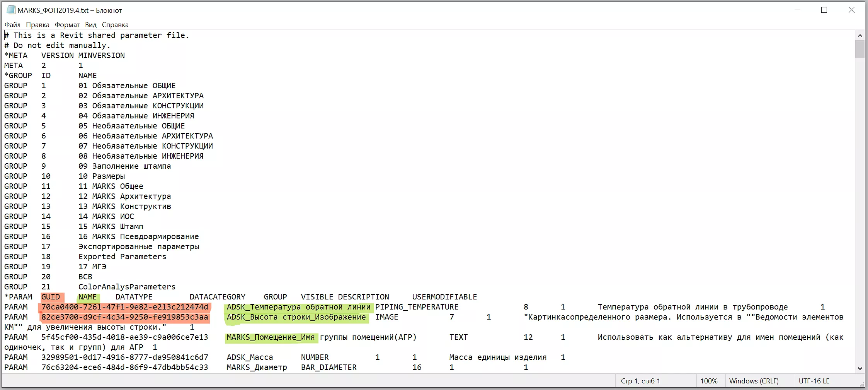Click the vertical scrollbar thumb
This screenshot has height=390, width=868.
[x=860, y=49]
